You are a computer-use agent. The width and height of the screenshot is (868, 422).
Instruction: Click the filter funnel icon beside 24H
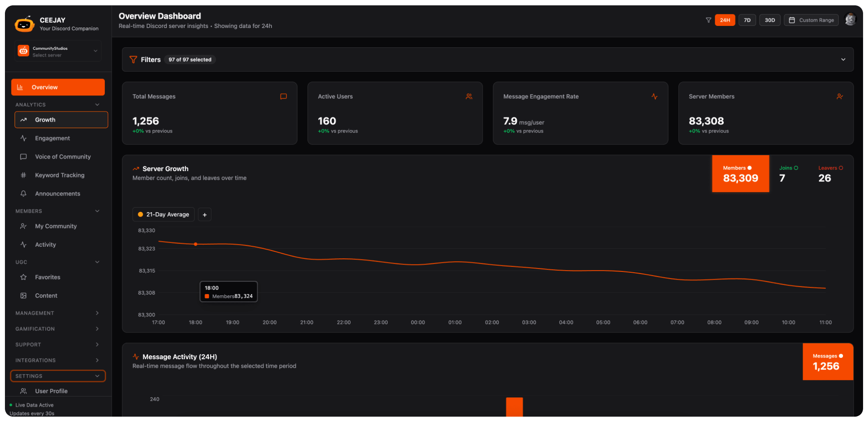[708, 20]
